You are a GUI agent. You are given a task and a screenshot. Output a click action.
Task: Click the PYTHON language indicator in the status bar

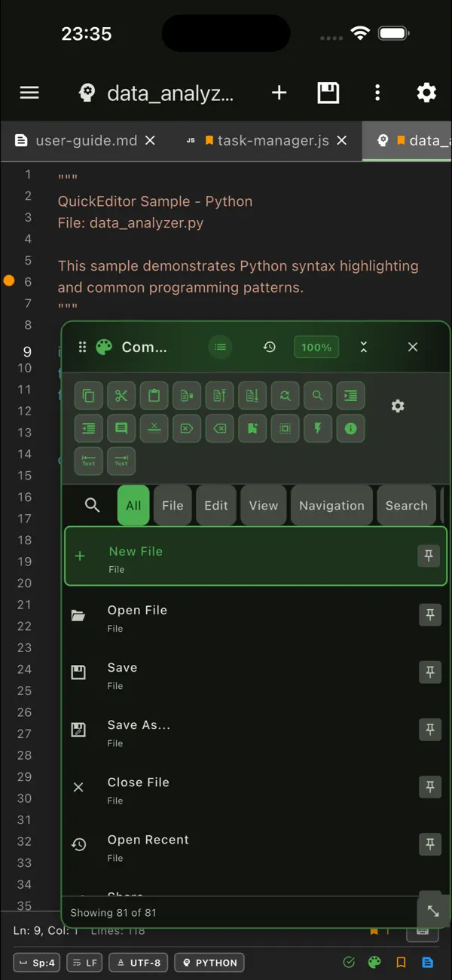coord(209,962)
